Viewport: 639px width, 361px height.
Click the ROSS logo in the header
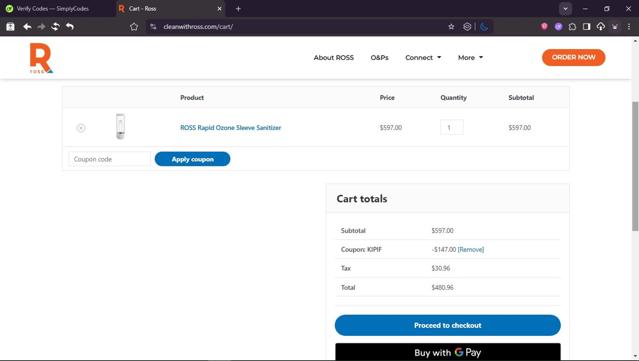41,58
